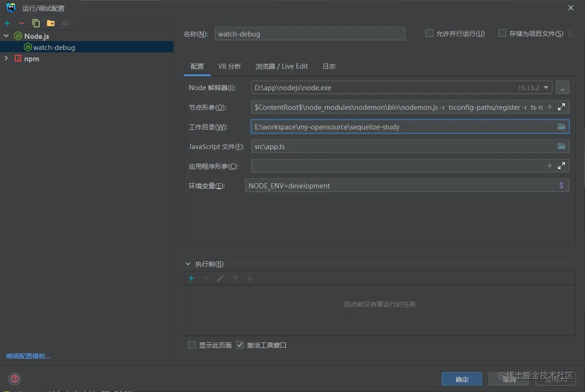Insert macro into node parameters
Image resolution: width=585 pixels, height=392 pixels.
pos(550,107)
